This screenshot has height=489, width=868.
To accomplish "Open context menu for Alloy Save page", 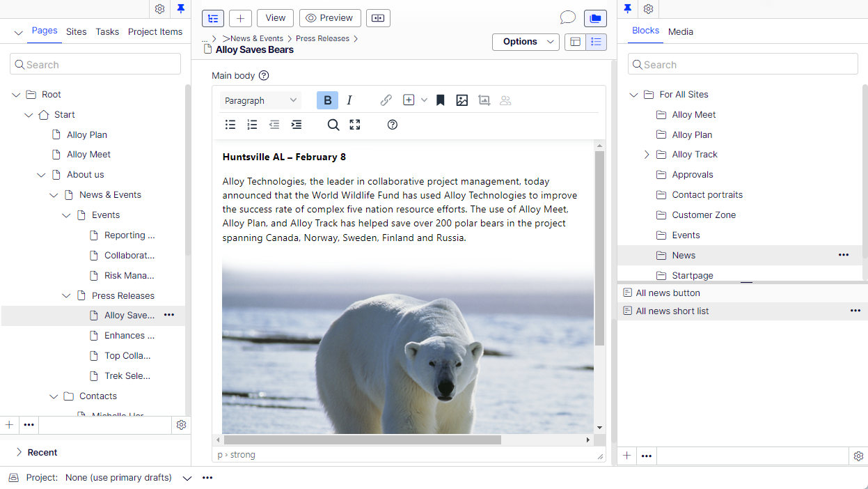I will 169,316.
